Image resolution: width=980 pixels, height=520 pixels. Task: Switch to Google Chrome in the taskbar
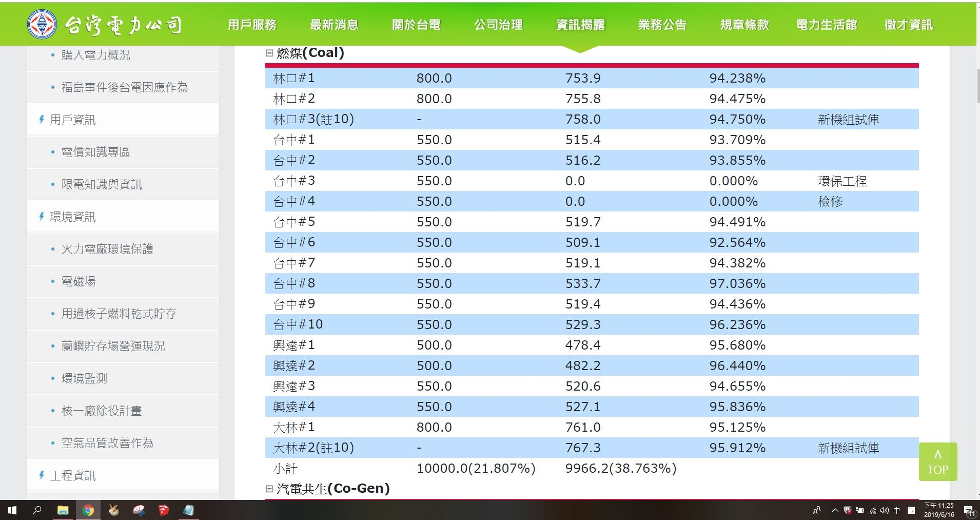88,510
